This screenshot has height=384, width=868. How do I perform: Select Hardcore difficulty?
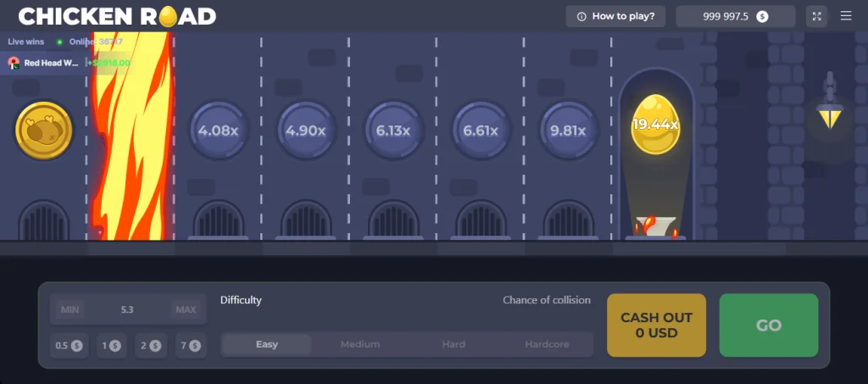(547, 344)
